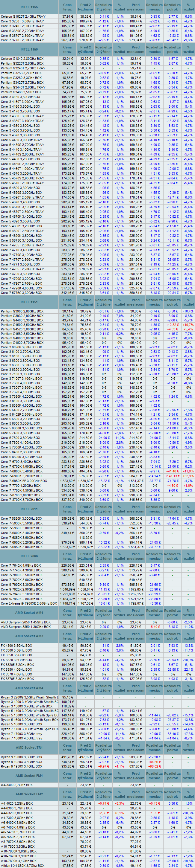Select the Core i7 5820K 3.30GHz BOX row
The width and height of the screenshot is (195, 868).
point(98,518)
